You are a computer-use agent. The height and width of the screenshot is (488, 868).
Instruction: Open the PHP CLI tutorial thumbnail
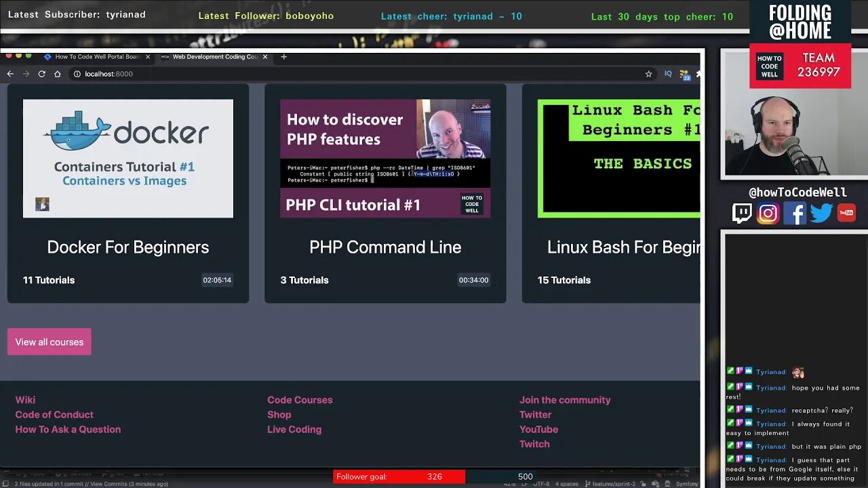click(x=385, y=159)
